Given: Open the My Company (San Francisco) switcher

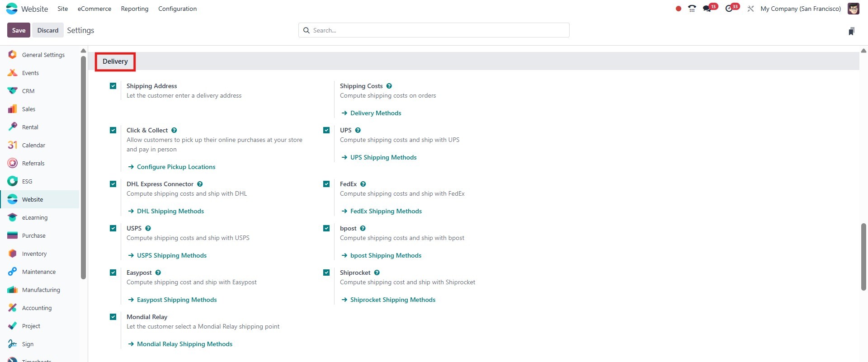Looking at the screenshot, I should point(801,9).
